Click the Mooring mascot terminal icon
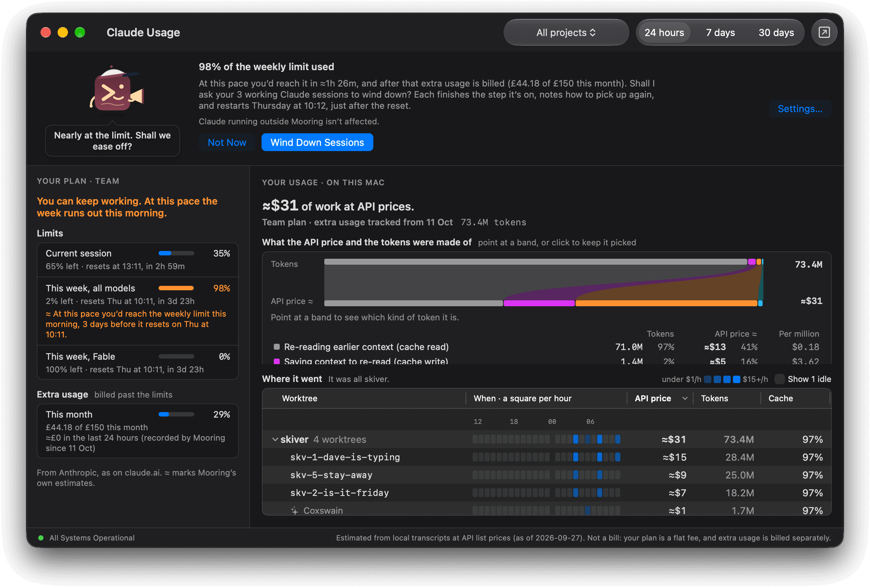The width and height of the screenshot is (870, 588). point(116,90)
